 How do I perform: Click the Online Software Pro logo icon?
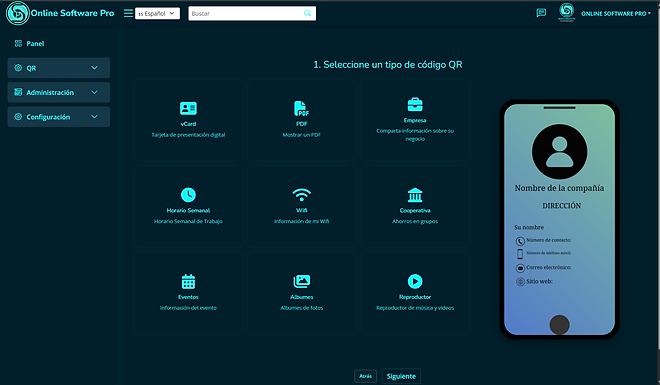tap(18, 13)
